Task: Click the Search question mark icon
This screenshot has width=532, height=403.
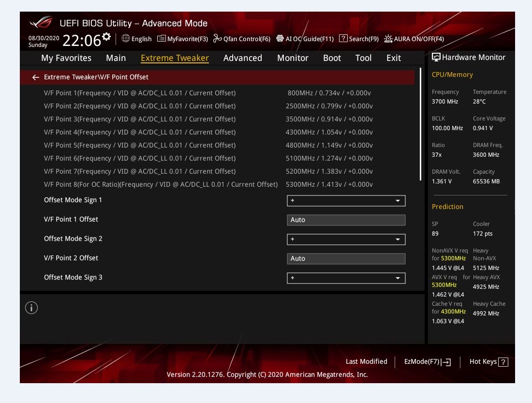Action: (x=343, y=38)
